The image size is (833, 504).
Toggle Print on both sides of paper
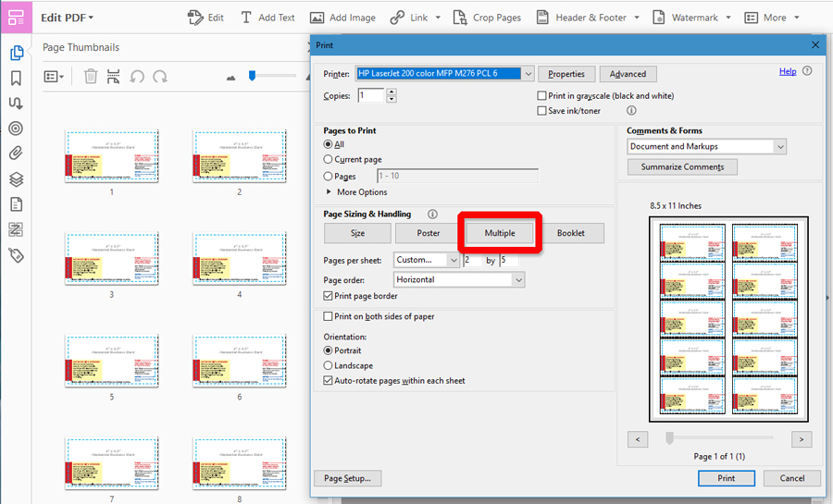pyautogui.click(x=329, y=316)
